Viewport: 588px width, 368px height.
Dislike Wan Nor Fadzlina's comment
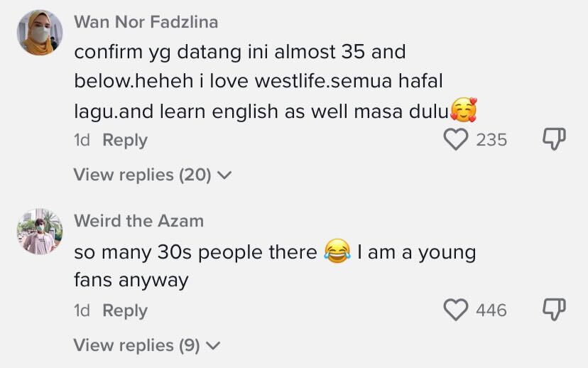coord(554,139)
